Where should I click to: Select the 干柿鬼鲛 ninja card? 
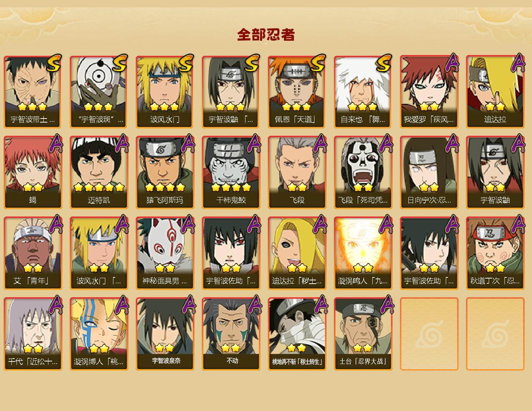click(231, 172)
